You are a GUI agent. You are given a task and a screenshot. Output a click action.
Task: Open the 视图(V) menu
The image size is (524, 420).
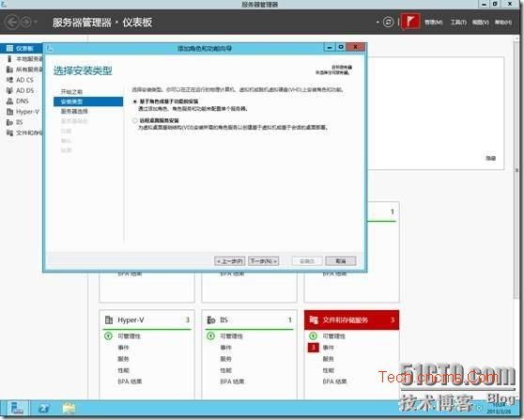[481, 22]
